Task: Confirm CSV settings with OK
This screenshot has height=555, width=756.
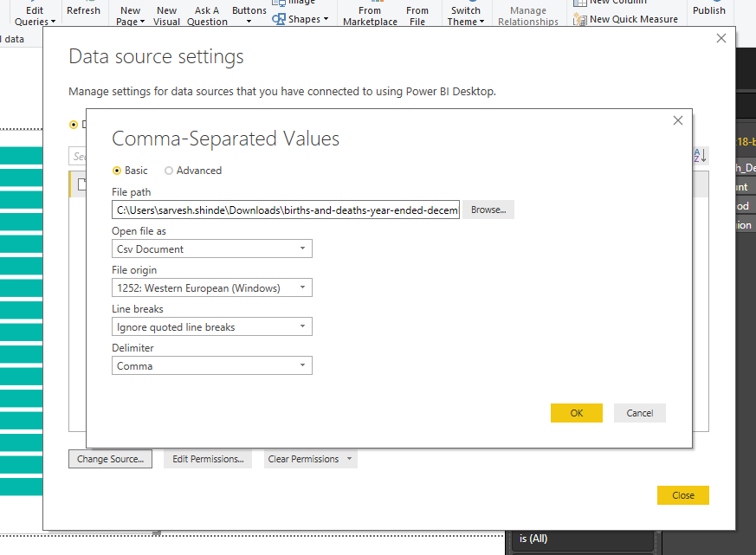Action: coord(576,413)
